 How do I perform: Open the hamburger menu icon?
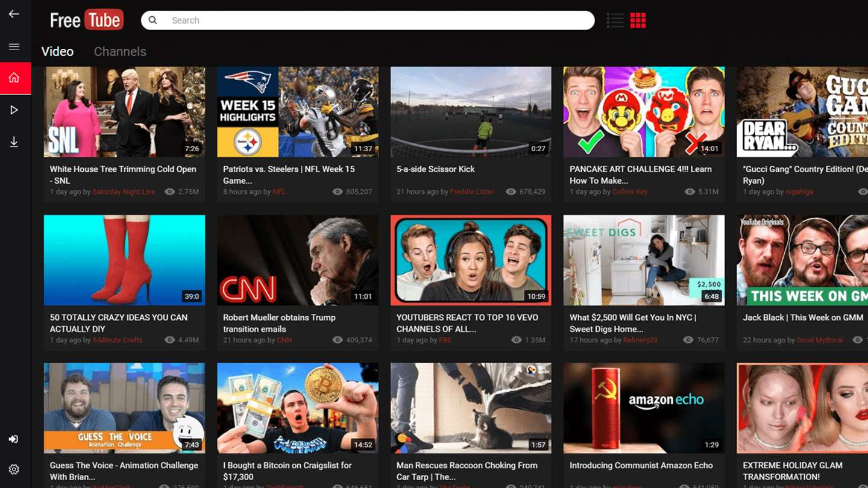pyautogui.click(x=14, y=46)
